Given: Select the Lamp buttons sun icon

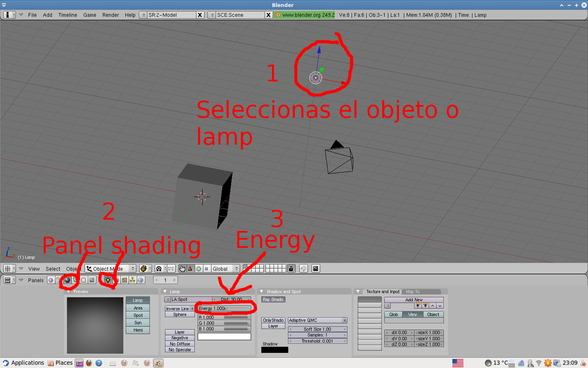Looking at the screenshot, I should (108, 280).
